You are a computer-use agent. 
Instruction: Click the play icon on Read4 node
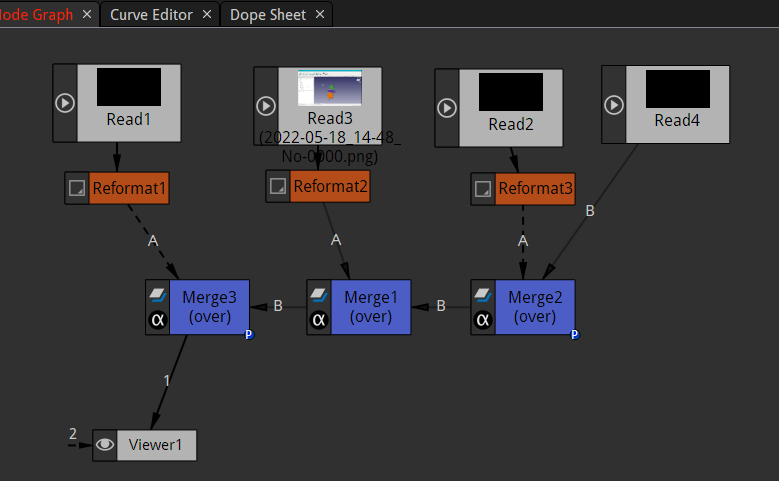point(614,104)
